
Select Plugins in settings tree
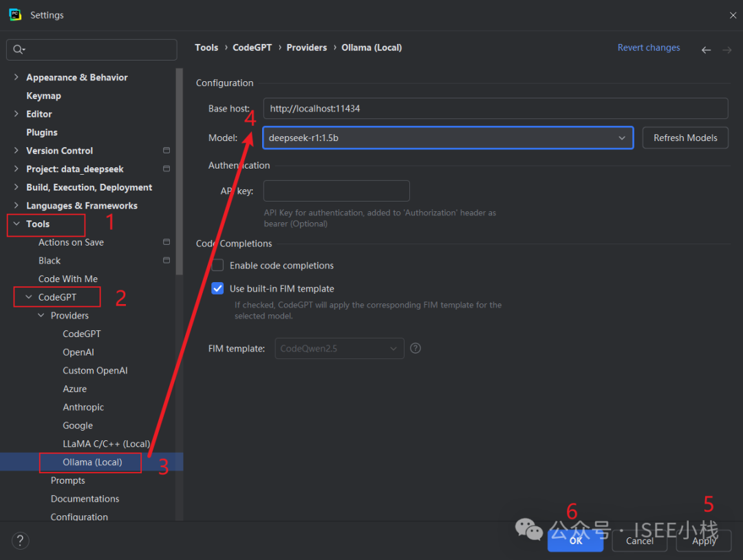42,132
